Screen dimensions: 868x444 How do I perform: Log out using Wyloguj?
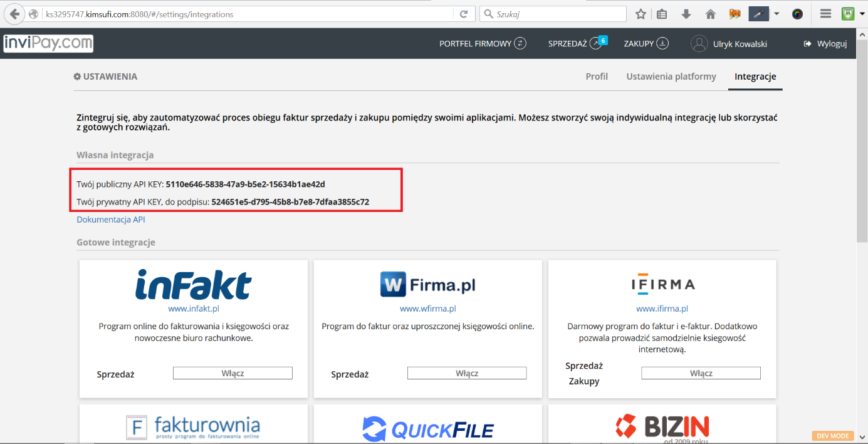[x=825, y=44]
